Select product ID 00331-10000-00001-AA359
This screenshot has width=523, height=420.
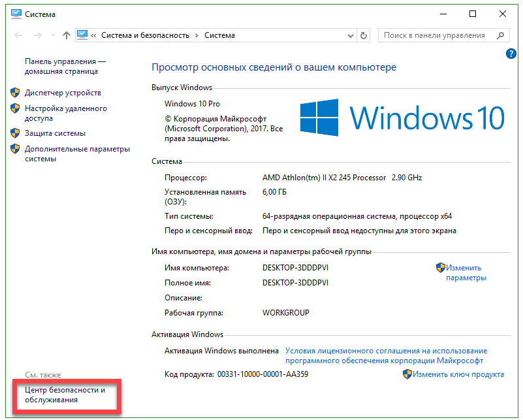tap(263, 374)
